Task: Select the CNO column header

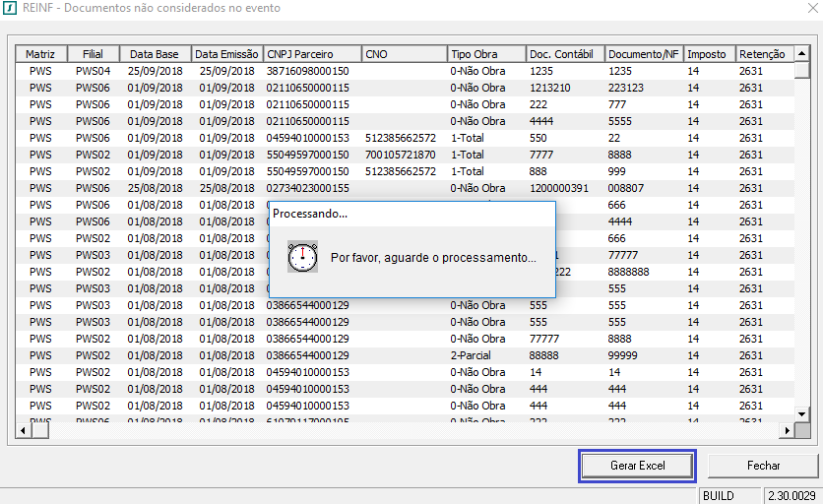Action: (404, 54)
